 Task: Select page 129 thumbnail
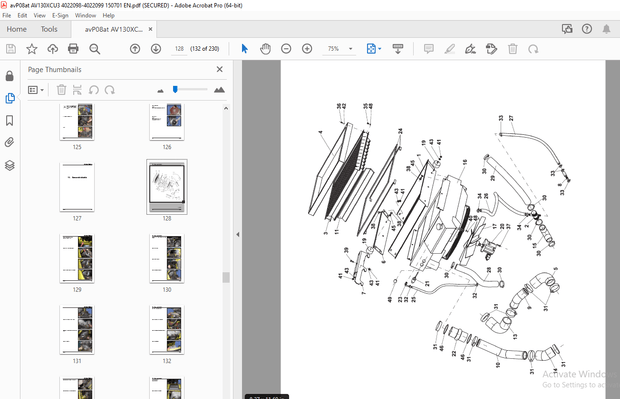[x=77, y=259]
